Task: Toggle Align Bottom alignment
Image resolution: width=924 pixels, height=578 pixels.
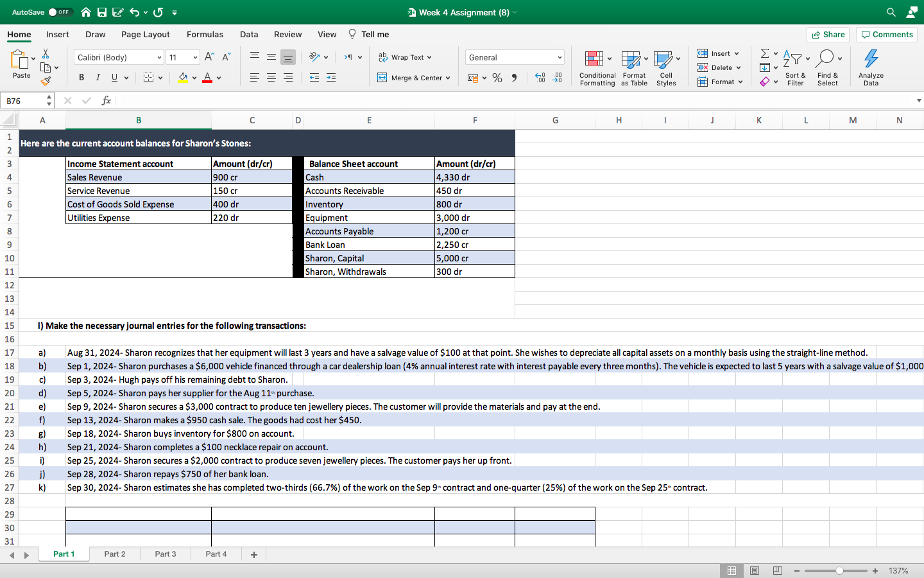Action: pyautogui.click(x=288, y=57)
